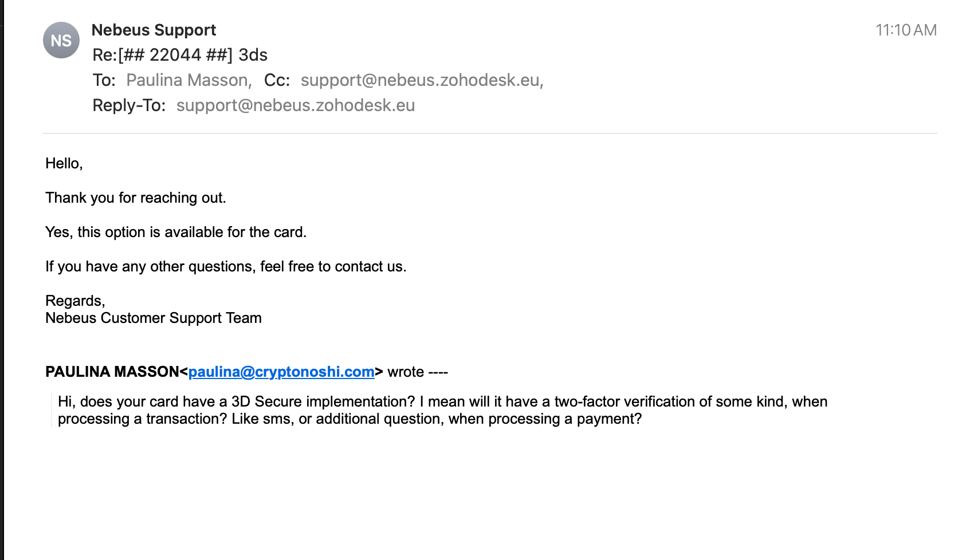Click the bold PAULINA MASSON name

tap(112, 372)
